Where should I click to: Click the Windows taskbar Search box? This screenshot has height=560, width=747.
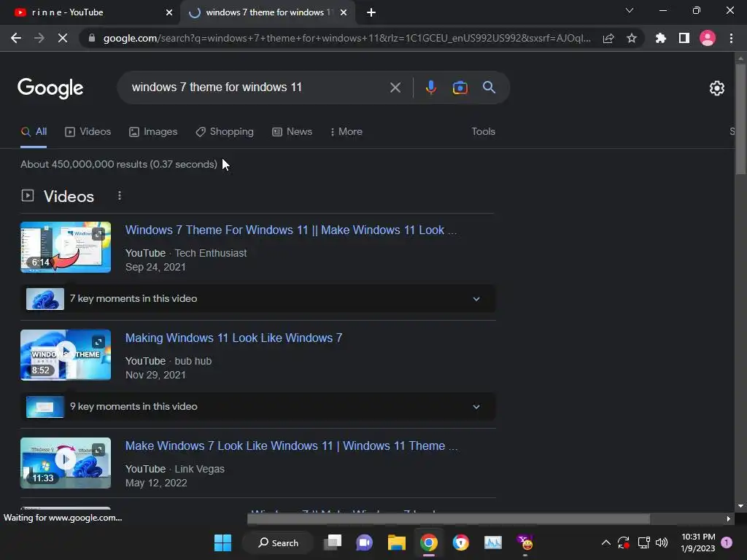(x=278, y=542)
